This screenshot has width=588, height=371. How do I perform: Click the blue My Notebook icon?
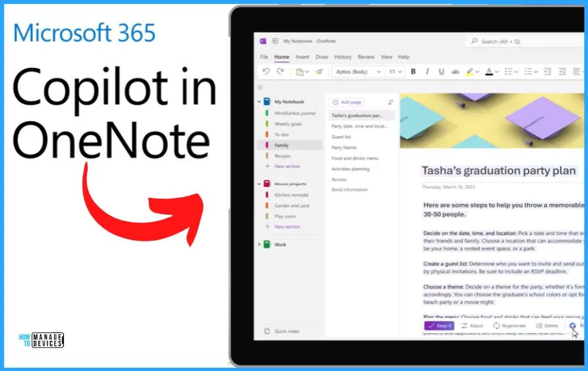tap(267, 102)
